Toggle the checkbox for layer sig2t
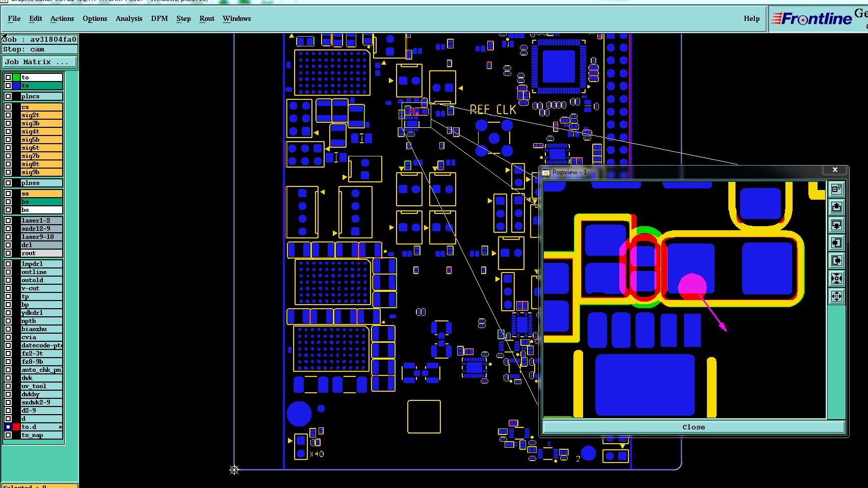Image resolution: width=868 pixels, height=488 pixels. click(x=8, y=115)
